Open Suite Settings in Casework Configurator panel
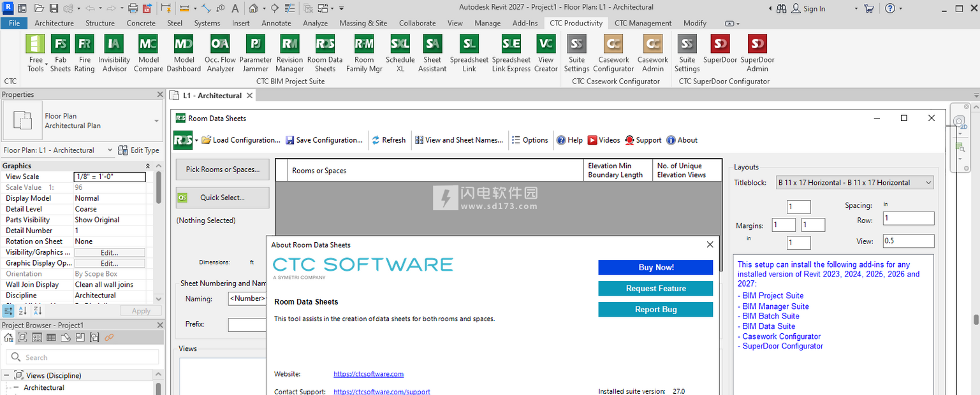Image resolution: width=980 pixels, height=395 pixels. 577,53
